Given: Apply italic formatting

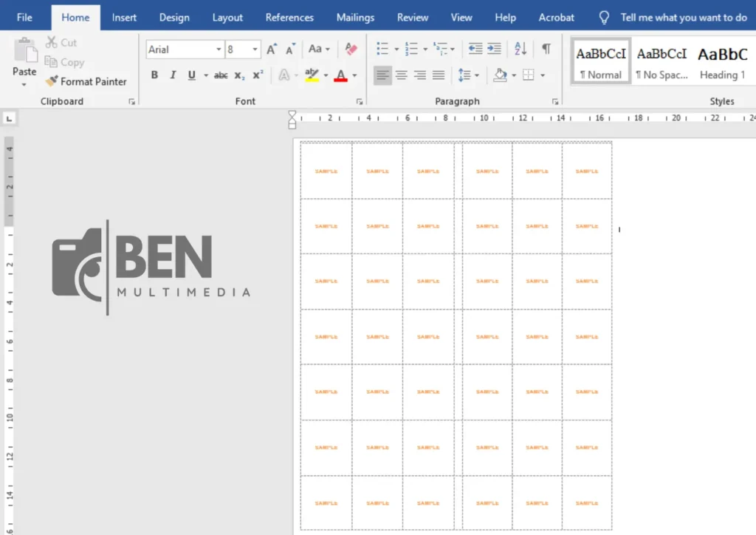Looking at the screenshot, I should click(171, 75).
